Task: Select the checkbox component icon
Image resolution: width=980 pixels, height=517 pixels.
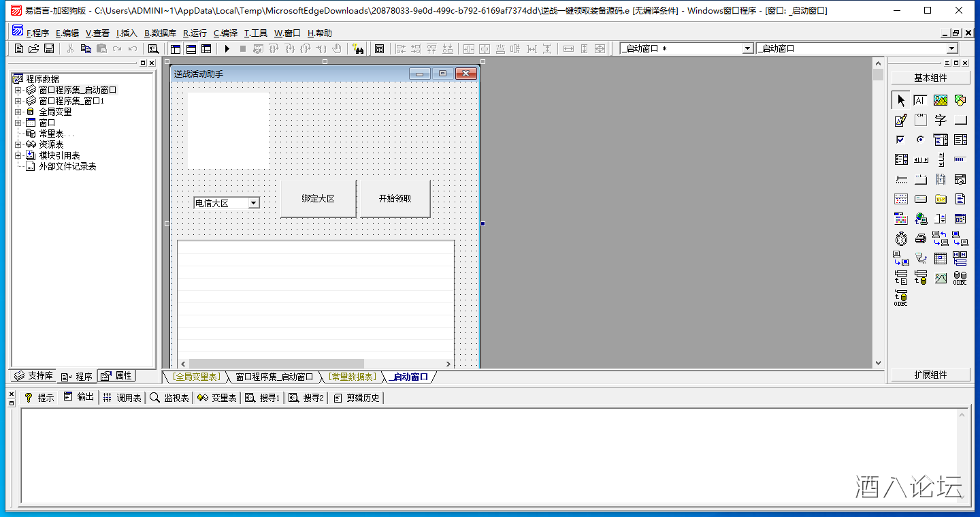Action: 901,140
